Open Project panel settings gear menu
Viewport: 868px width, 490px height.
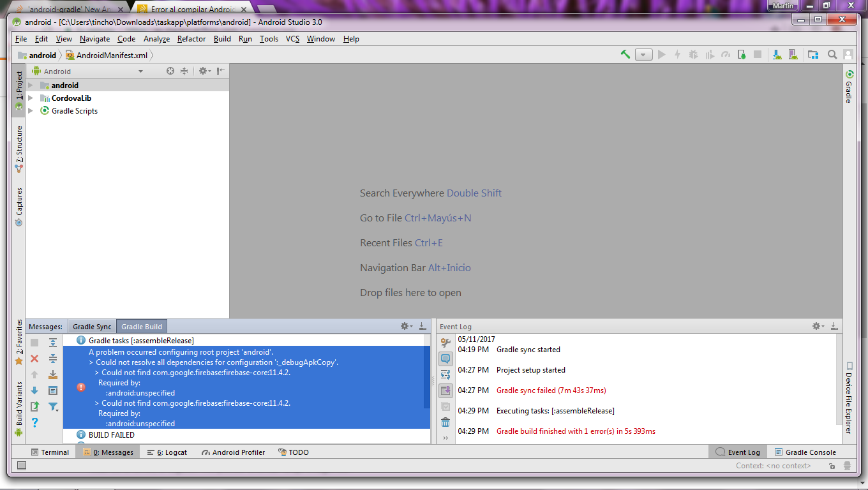coord(204,71)
